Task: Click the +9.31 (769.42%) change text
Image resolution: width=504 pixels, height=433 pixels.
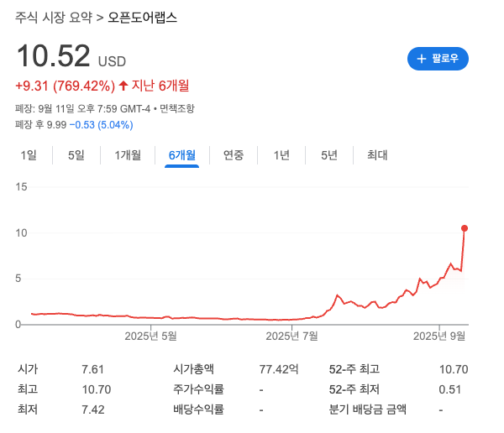Action: click(x=66, y=86)
